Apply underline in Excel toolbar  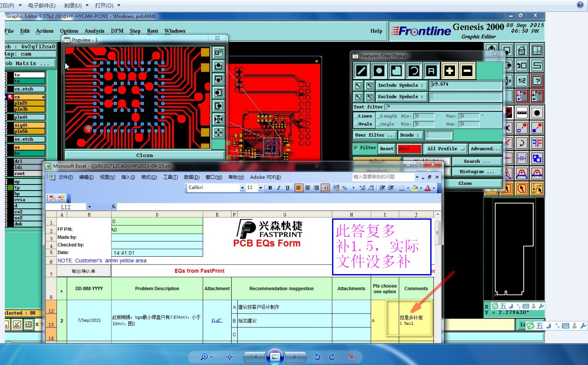[x=288, y=188]
